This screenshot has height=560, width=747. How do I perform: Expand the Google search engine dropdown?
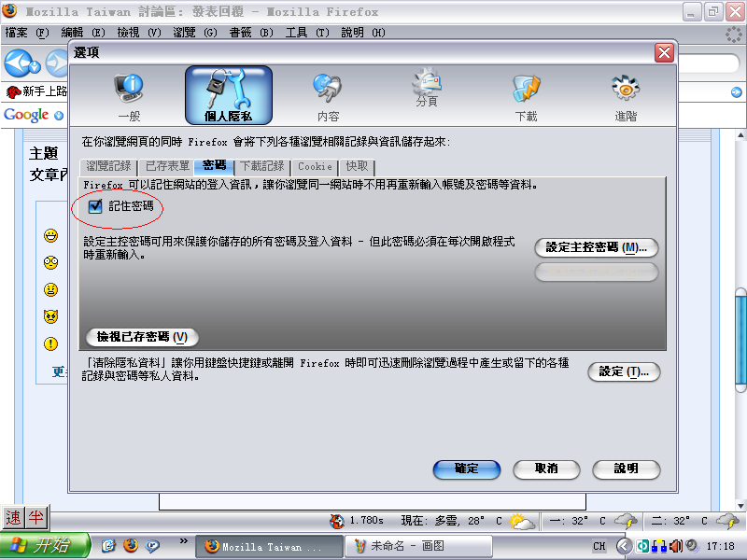pyautogui.click(x=59, y=115)
